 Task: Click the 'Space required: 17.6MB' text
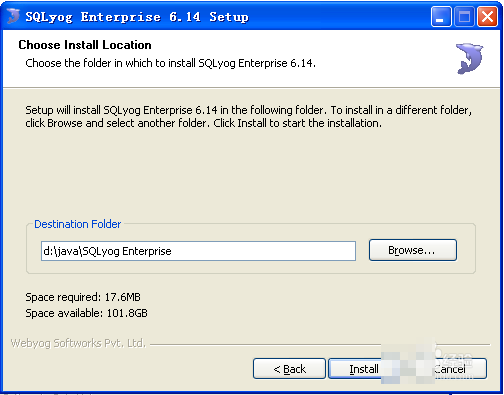click(x=83, y=297)
